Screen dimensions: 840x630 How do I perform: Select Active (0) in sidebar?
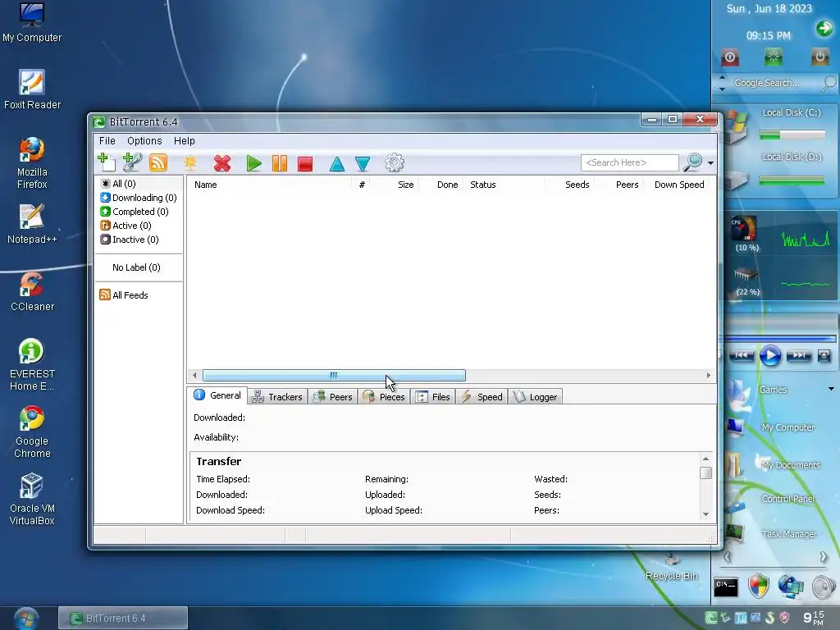[x=126, y=226]
